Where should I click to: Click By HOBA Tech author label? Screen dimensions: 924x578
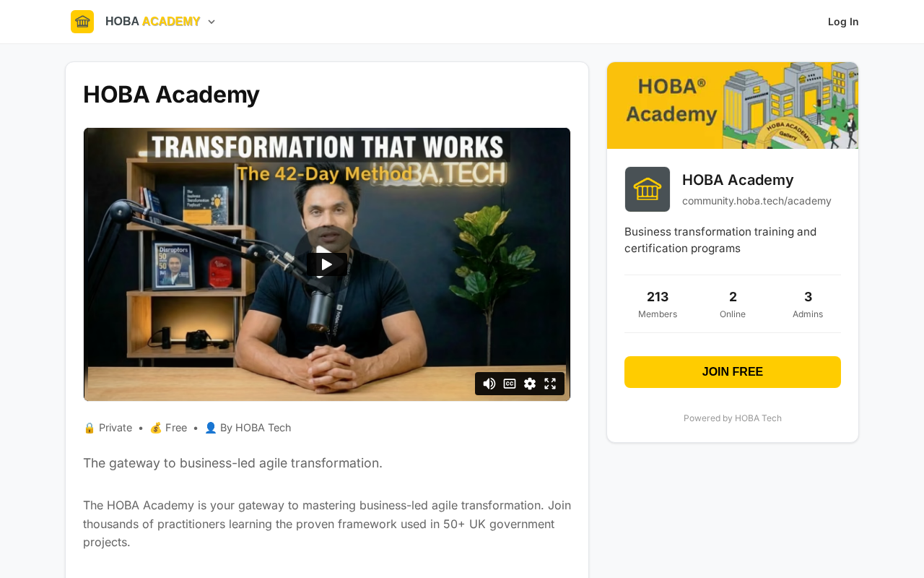pos(248,428)
